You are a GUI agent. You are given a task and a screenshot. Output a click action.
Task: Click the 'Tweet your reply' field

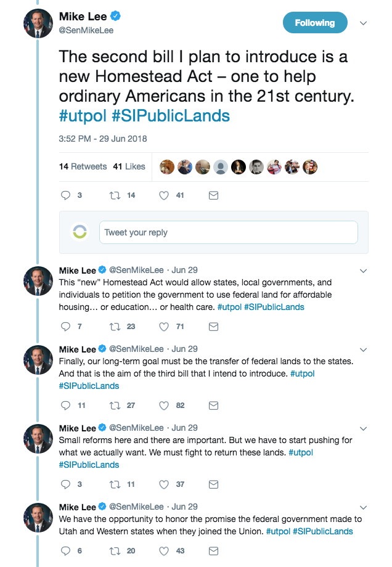click(229, 232)
